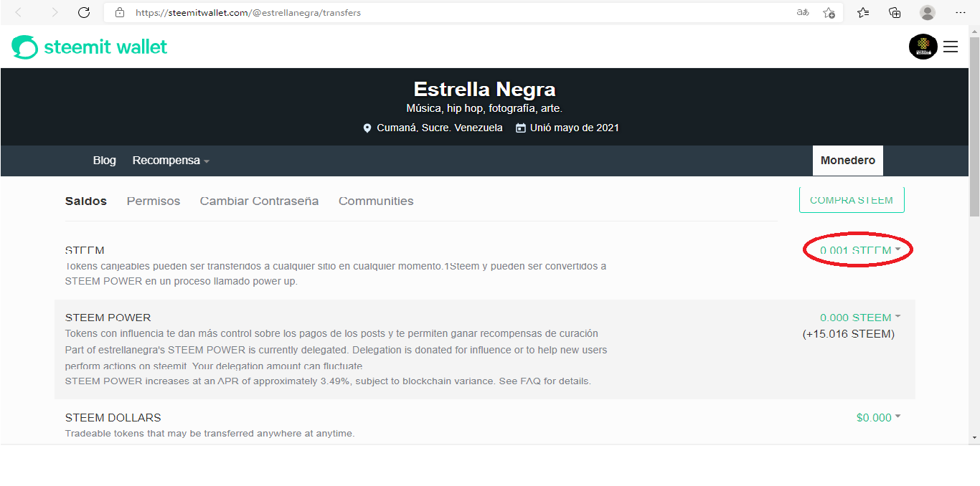Open the $0.000 Steem Dollars dropdown

click(878, 418)
